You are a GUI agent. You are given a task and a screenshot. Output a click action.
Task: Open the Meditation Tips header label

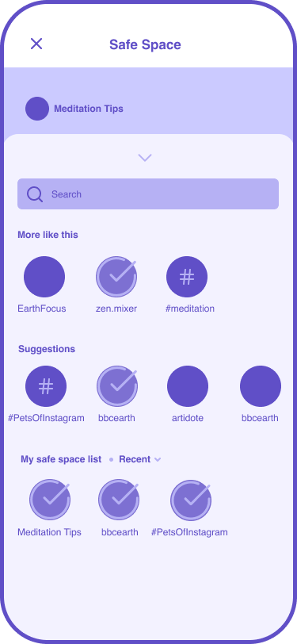click(x=89, y=109)
